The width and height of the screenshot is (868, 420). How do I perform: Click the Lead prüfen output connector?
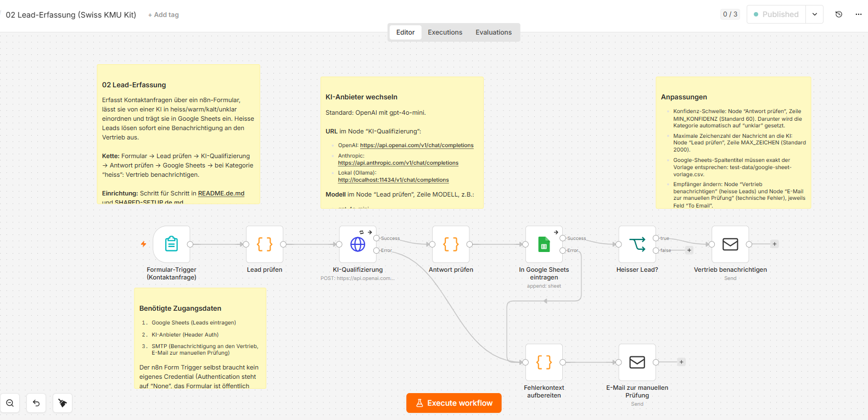click(x=283, y=244)
